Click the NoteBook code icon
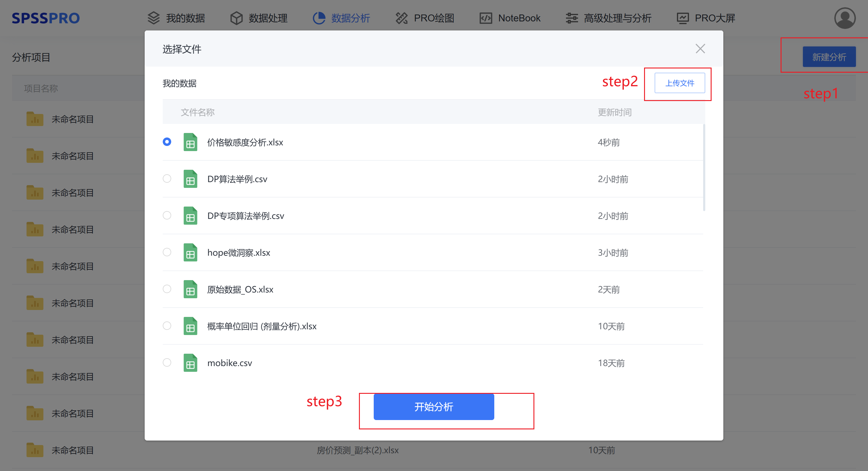Screen dimensions: 868x471 [x=486, y=18]
